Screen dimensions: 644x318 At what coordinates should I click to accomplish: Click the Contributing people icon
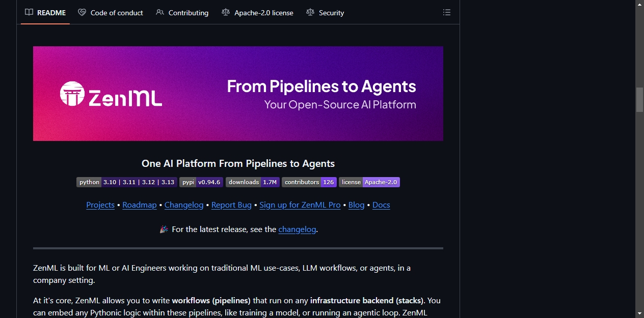coord(160,13)
